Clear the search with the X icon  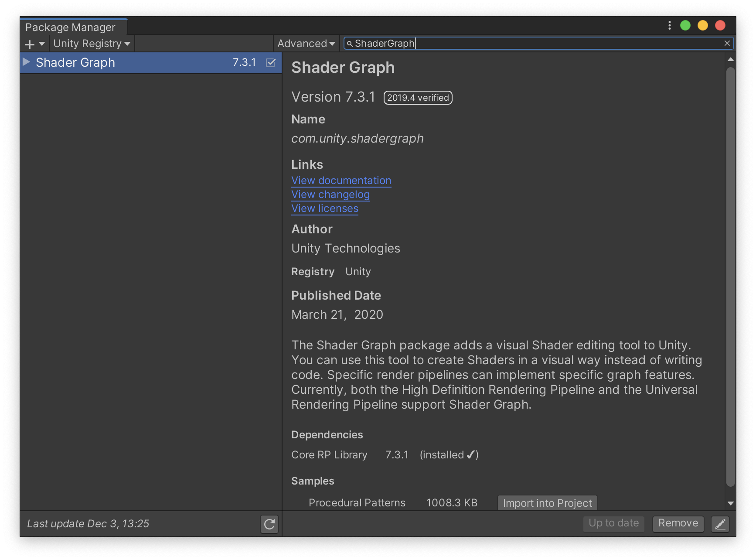tap(727, 43)
